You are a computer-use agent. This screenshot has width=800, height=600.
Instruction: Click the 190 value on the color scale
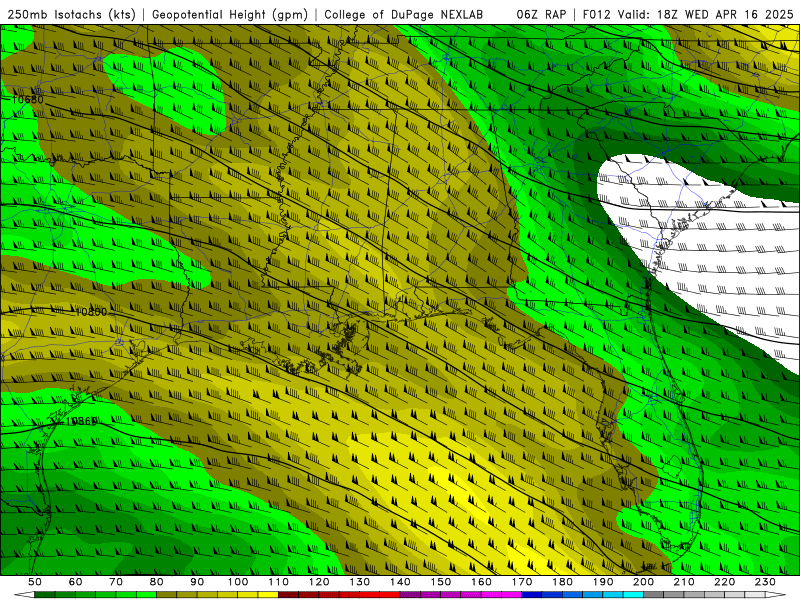point(603,582)
